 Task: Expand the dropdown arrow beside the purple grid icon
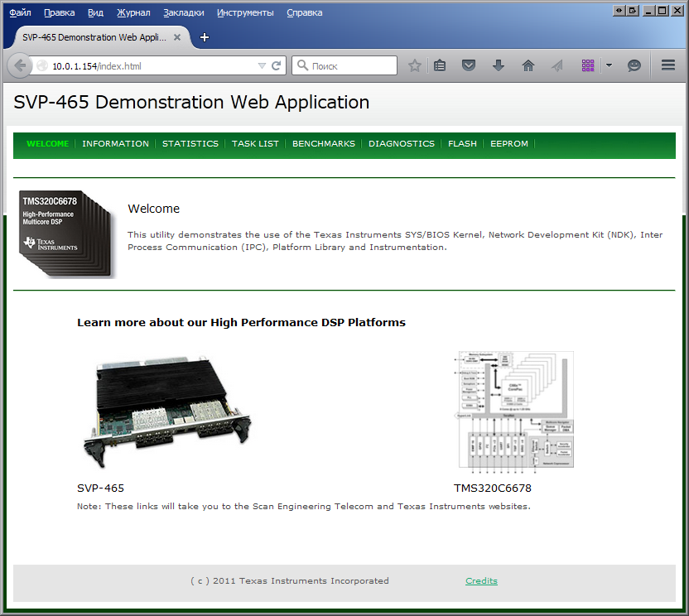tap(609, 65)
